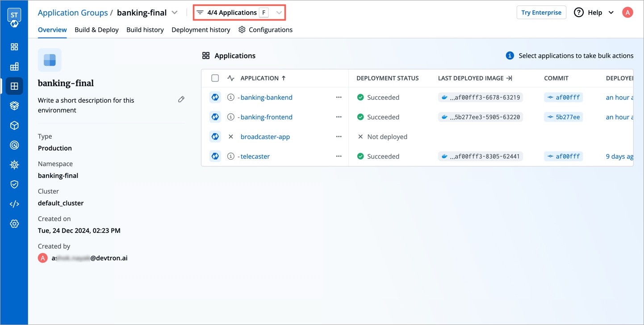
Task: Click the code brackets sidebar icon
Action: point(14,204)
